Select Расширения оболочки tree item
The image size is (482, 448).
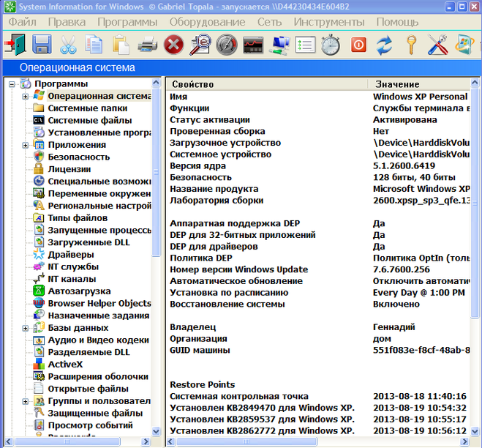point(98,376)
